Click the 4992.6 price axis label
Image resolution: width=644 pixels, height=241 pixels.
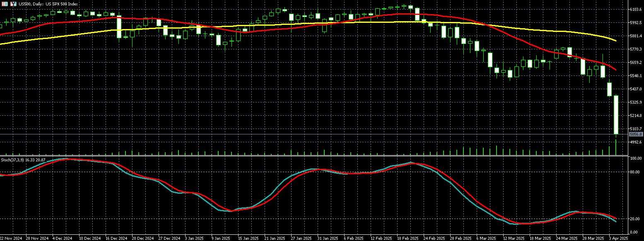(x=635, y=142)
